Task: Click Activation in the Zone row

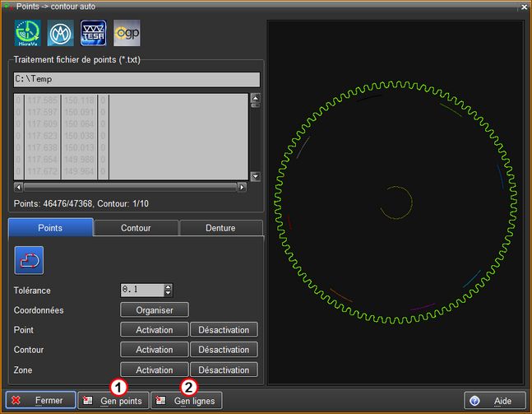Action: coord(155,370)
